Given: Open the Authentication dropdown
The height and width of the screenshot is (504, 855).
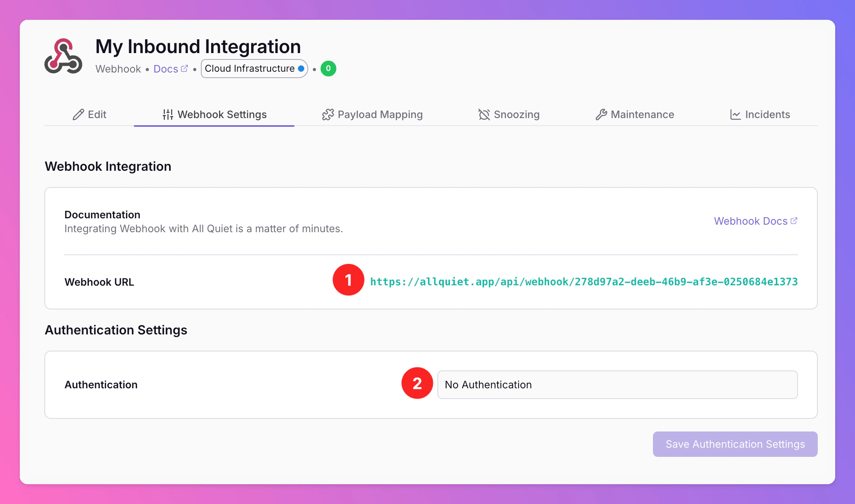Looking at the screenshot, I should point(617,385).
